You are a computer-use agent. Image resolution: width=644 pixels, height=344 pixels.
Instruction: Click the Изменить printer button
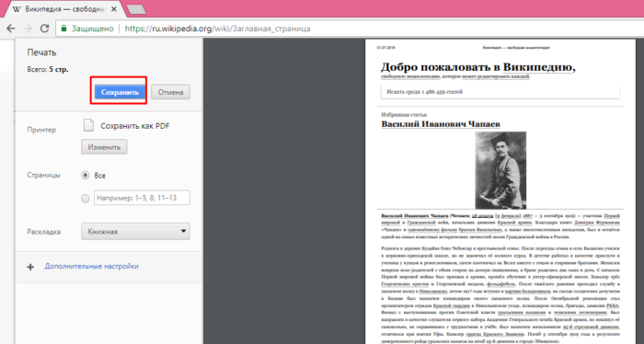click(104, 147)
